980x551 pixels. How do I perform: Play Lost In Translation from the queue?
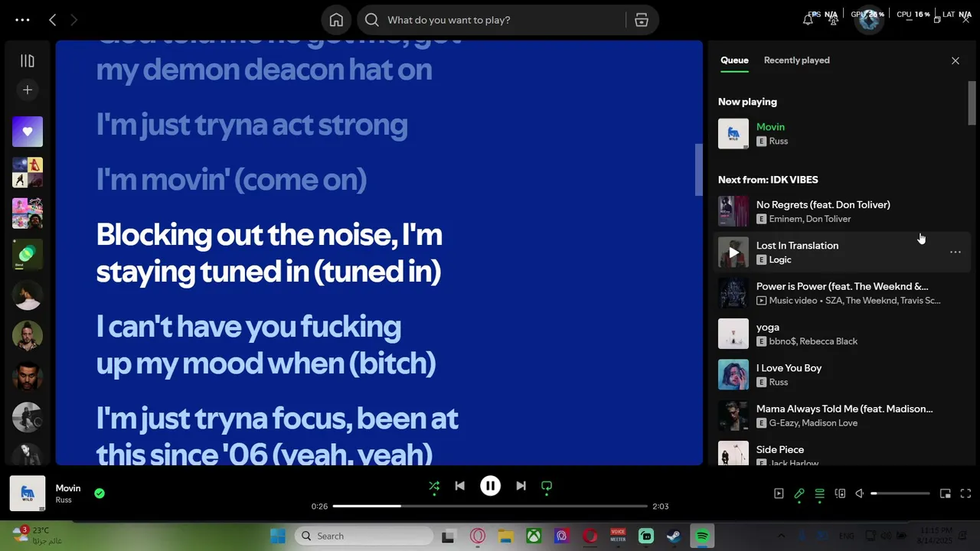[733, 252]
